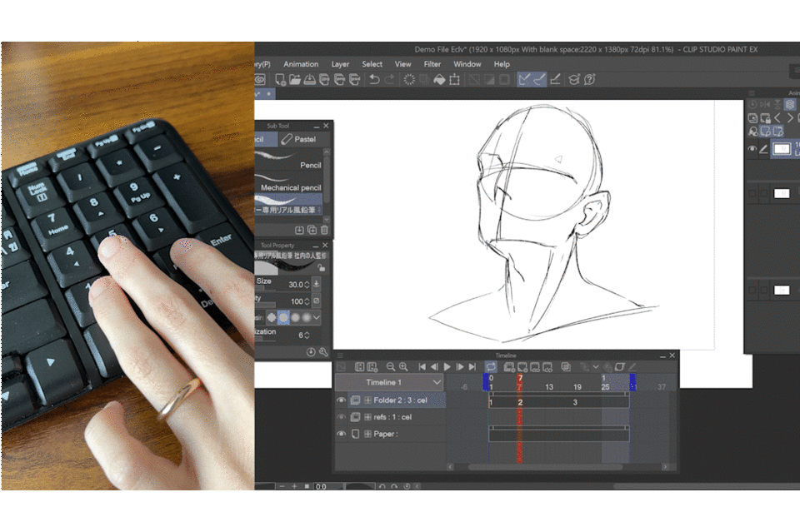
Task: Toggle the Snap to Special Ruler button
Action: [x=540, y=79]
